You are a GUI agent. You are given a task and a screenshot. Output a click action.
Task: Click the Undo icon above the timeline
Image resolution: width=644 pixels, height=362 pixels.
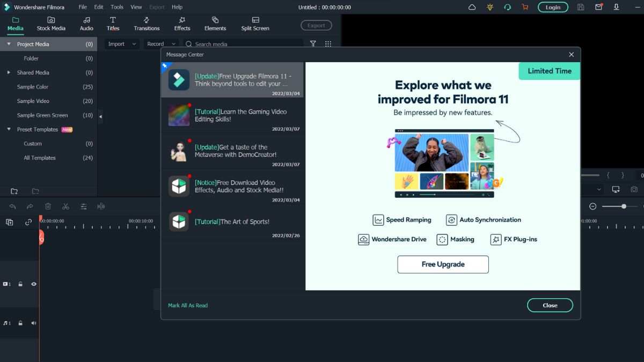(13, 206)
